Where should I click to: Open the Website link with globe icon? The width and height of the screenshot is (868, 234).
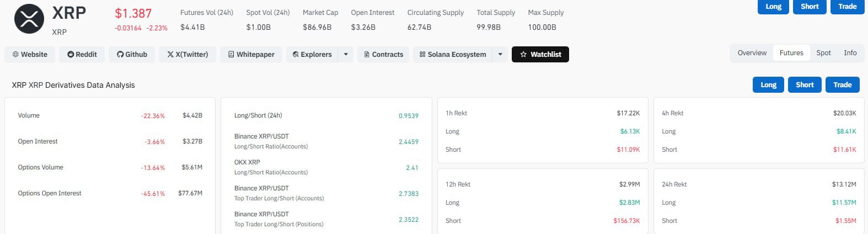pos(30,54)
